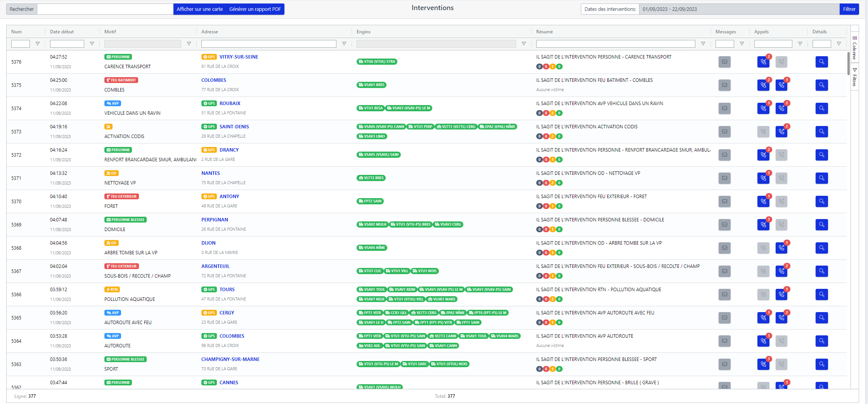Click Générer un rapport PDF button
The image size is (868, 404).
tap(255, 9)
